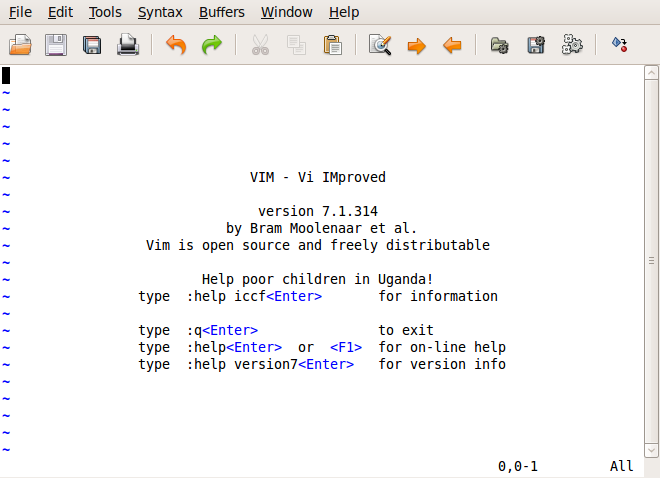Viewport: 660px width, 478px height.
Task: Open the Buffers menu
Action: tap(222, 12)
